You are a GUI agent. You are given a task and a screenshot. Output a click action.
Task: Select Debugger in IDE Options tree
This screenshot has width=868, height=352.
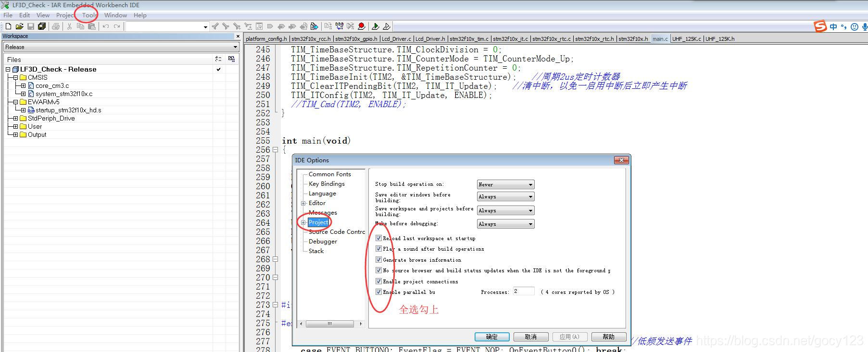pos(323,242)
